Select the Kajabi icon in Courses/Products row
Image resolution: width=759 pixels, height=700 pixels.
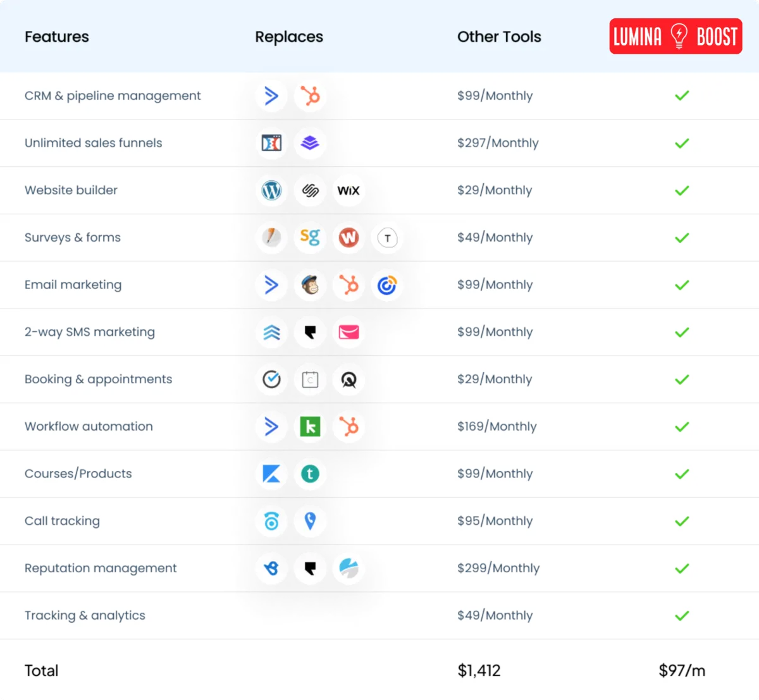click(x=271, y=474)
